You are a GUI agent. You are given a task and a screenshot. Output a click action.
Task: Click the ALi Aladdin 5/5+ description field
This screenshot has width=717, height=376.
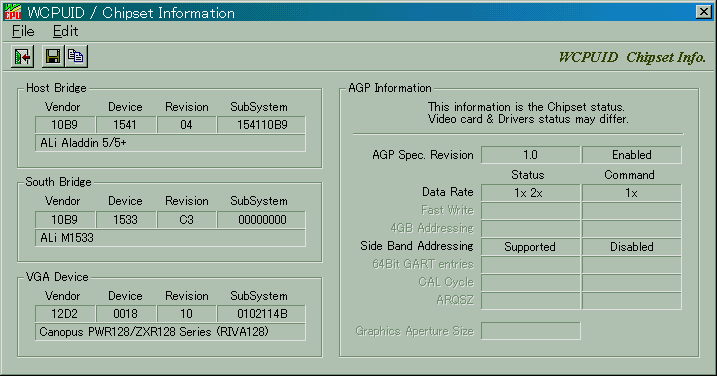pyautogui.click(x=170, y=143)
